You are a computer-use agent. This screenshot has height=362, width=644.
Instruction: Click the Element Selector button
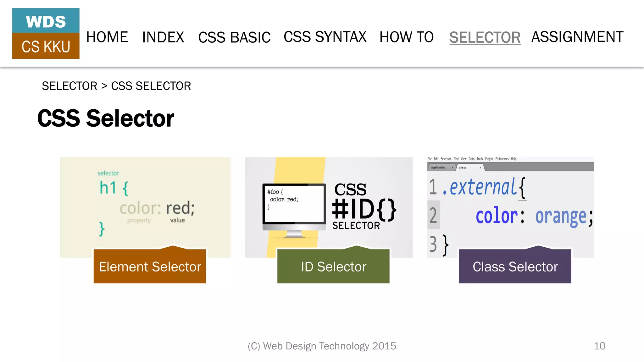point(150,266)
